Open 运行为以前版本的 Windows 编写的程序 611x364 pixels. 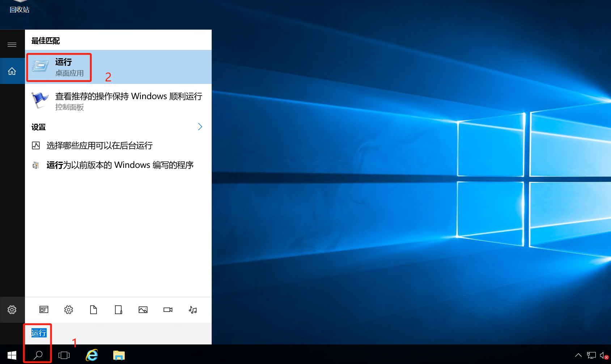pyautogui.click(x=118, y=165)
